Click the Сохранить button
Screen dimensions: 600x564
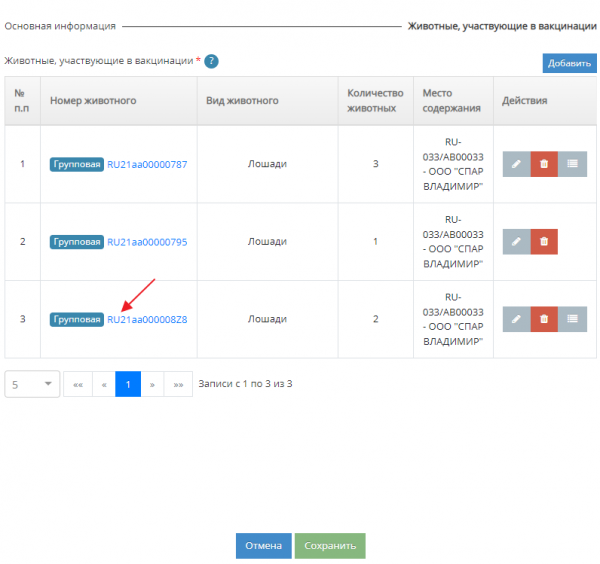point(330,546)
